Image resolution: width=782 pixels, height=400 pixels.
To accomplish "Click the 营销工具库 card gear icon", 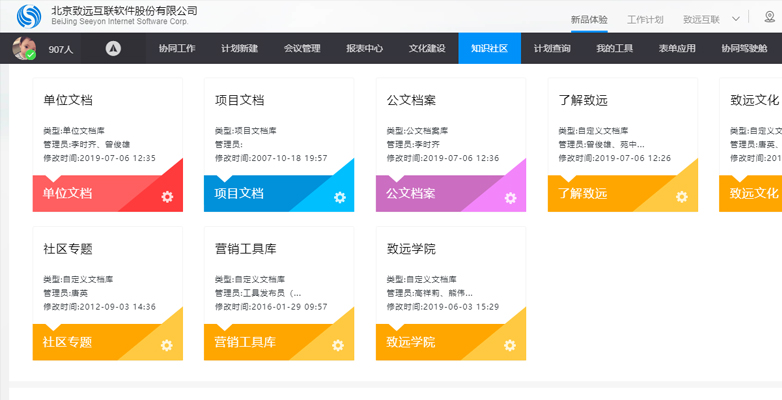I will [339, 345].
